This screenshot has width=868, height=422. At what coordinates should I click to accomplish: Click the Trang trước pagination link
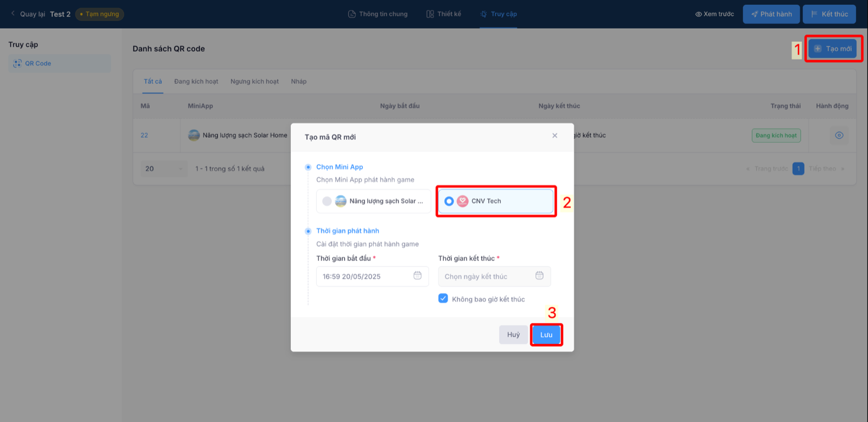767,169
